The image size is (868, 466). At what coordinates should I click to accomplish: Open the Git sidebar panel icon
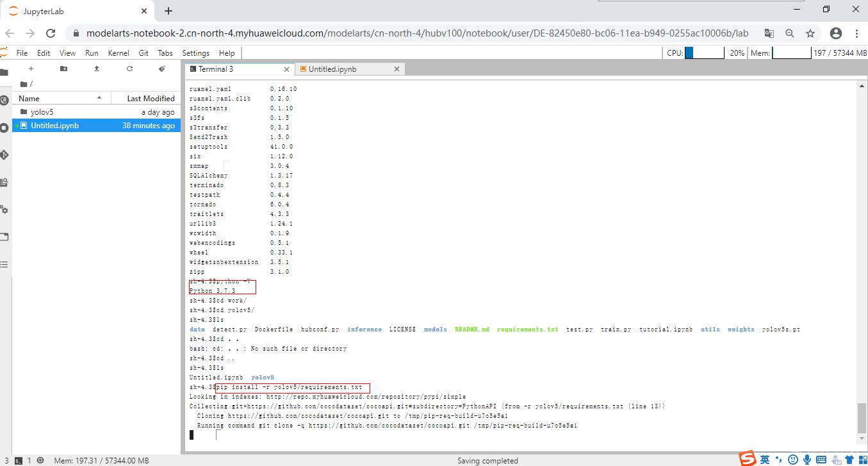click(3, 155)
